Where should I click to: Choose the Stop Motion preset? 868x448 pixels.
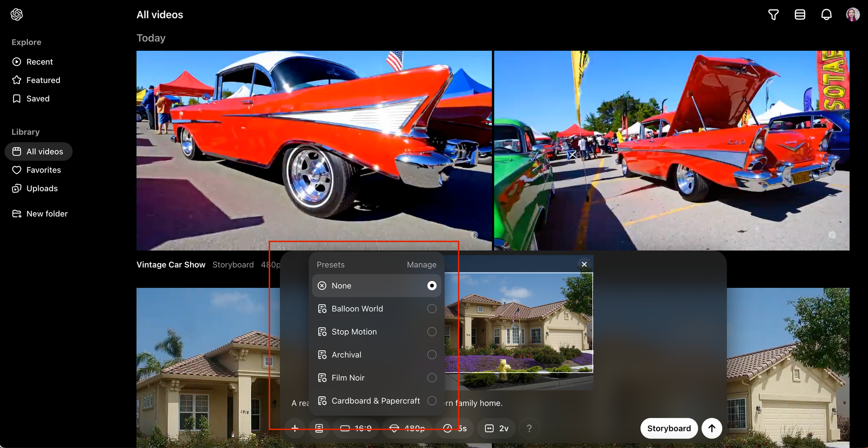click(x=377, y=332)
